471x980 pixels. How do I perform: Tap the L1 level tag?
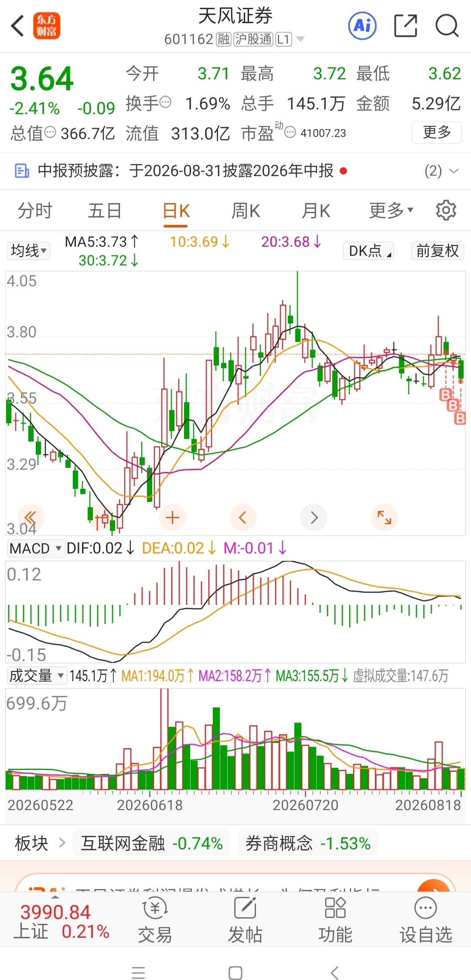[x=283, y=39]
